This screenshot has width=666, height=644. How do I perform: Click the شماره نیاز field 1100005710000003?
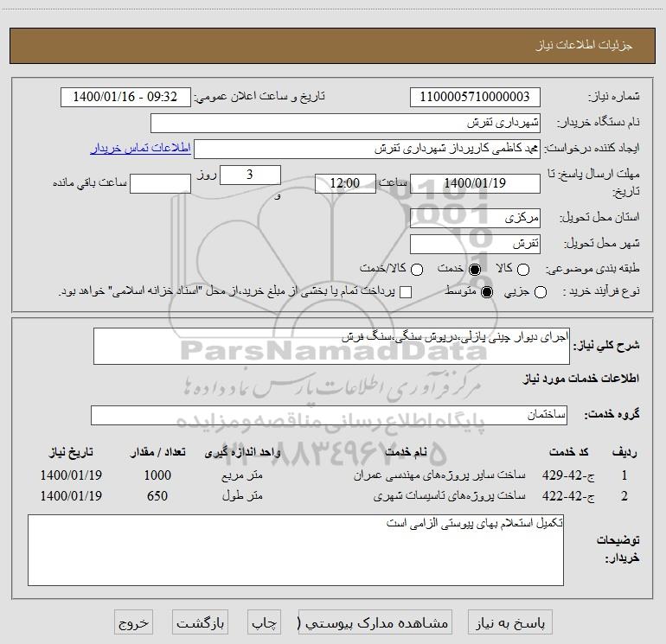475,97
